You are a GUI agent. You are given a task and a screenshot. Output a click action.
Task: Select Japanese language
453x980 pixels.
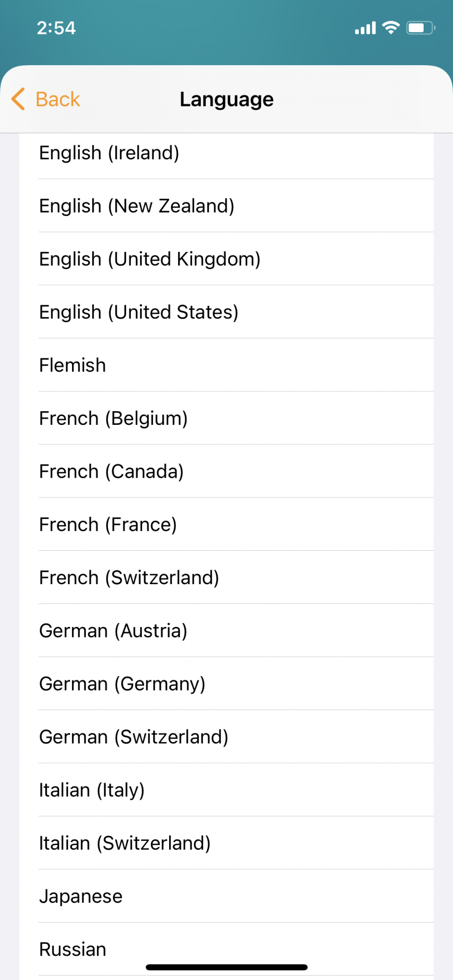(226, 896)
